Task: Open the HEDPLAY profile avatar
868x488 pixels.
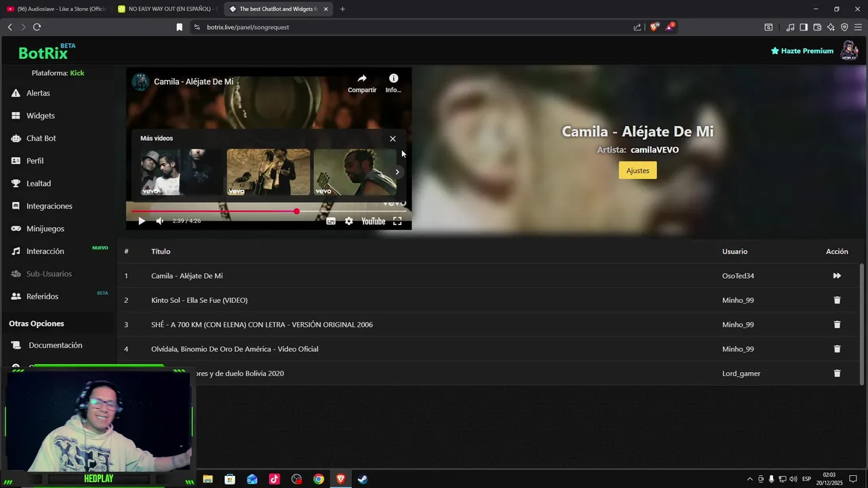Action: click(x=849, y=51)
